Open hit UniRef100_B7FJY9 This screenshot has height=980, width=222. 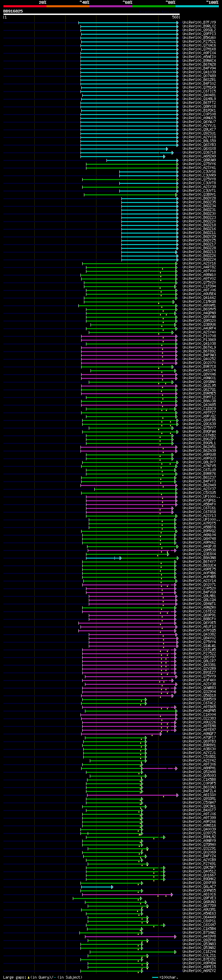[199, 23]
